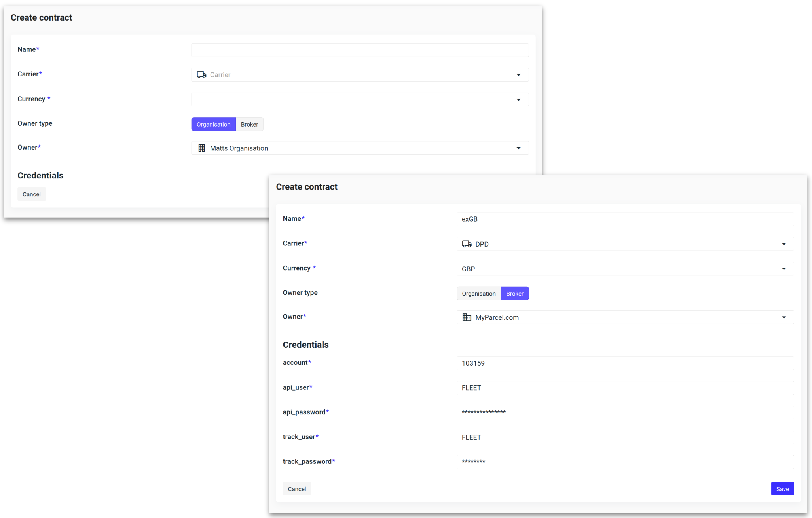The image size is (812, 518).
Task: Click the building icon beside Matts Organisation
Action: tap(201, 148)
